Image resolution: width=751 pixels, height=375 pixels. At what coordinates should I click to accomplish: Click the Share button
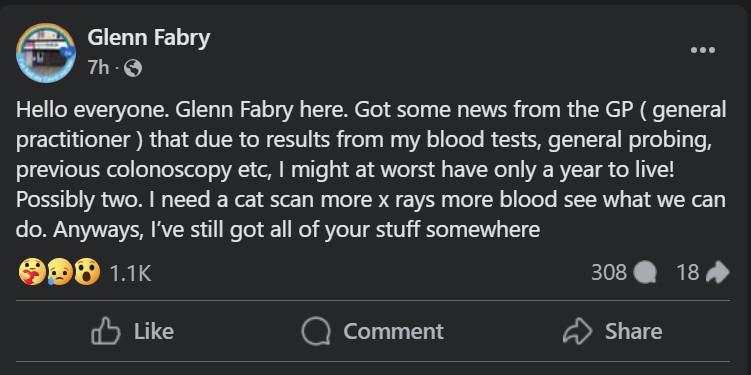pyautogui.click(x=613, y=331)
